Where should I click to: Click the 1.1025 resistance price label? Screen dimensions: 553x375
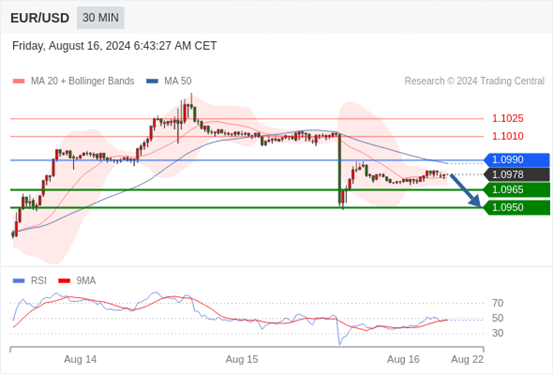(x=508, y=119)
